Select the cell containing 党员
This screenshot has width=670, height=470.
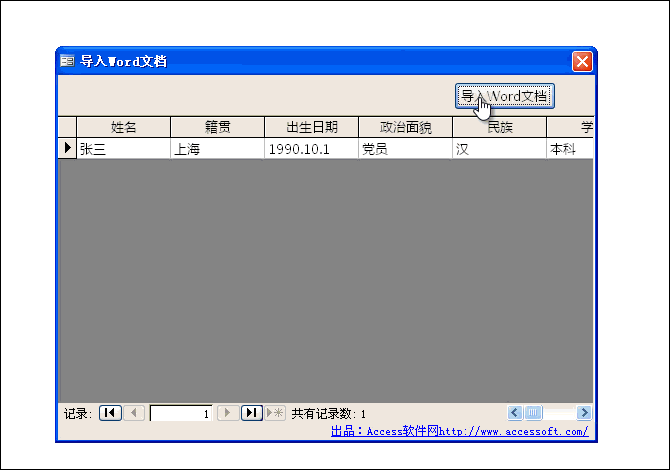(x=406, y=148)
